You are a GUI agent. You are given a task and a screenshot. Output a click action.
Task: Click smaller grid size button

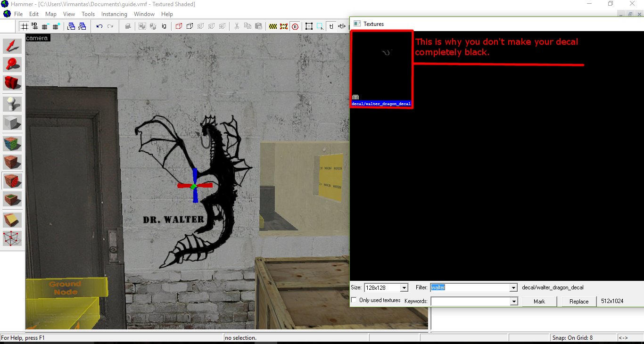(45, 26)
